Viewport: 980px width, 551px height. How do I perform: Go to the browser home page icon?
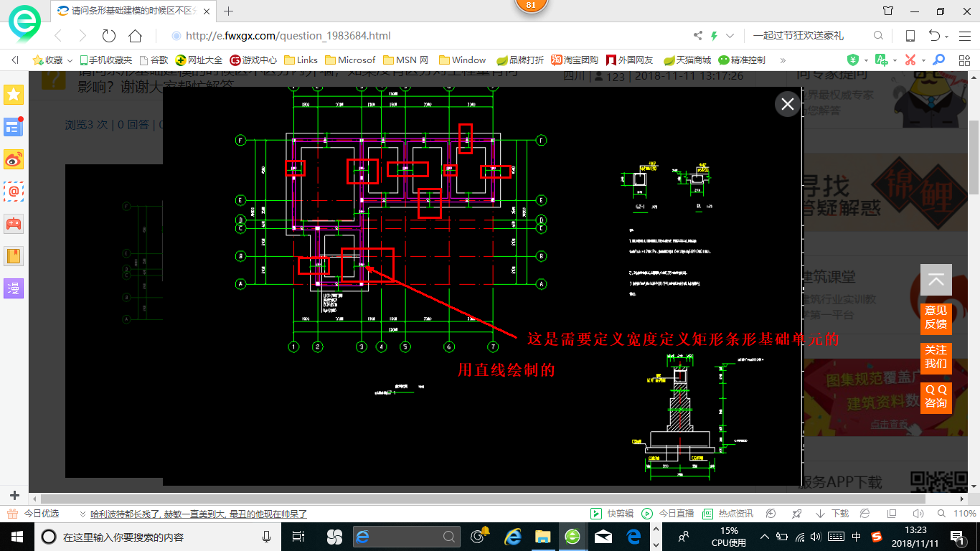[x=135, y=36]
